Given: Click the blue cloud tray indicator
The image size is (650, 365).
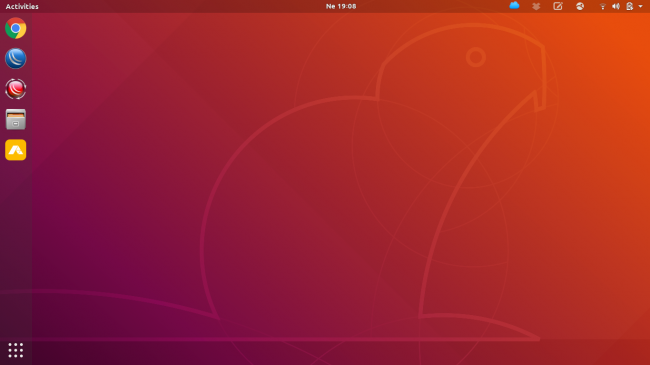Looking at the screenshot, I should point(514,6).
